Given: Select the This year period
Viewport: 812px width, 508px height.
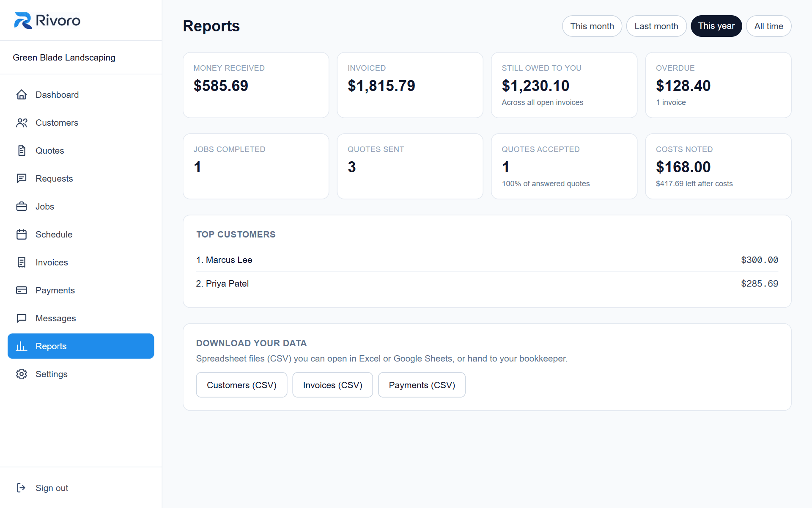Looking at the screenshot, I should tap(716, 26).
